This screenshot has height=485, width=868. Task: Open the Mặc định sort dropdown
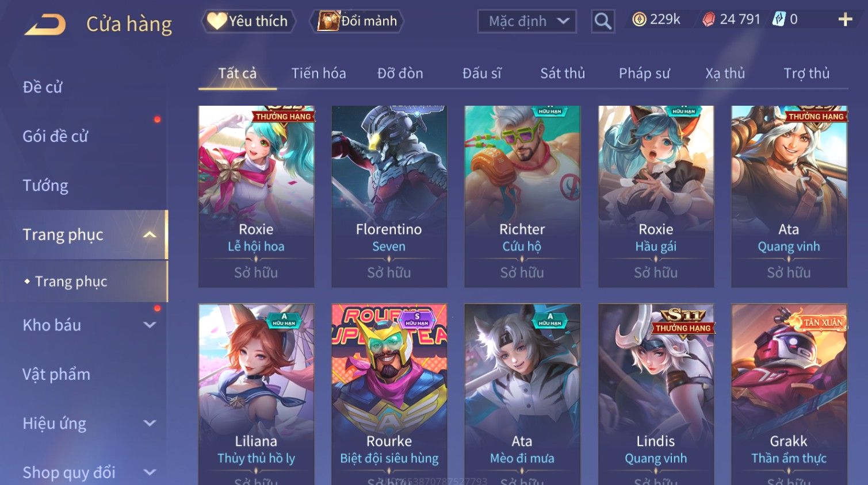click(527, 21)
